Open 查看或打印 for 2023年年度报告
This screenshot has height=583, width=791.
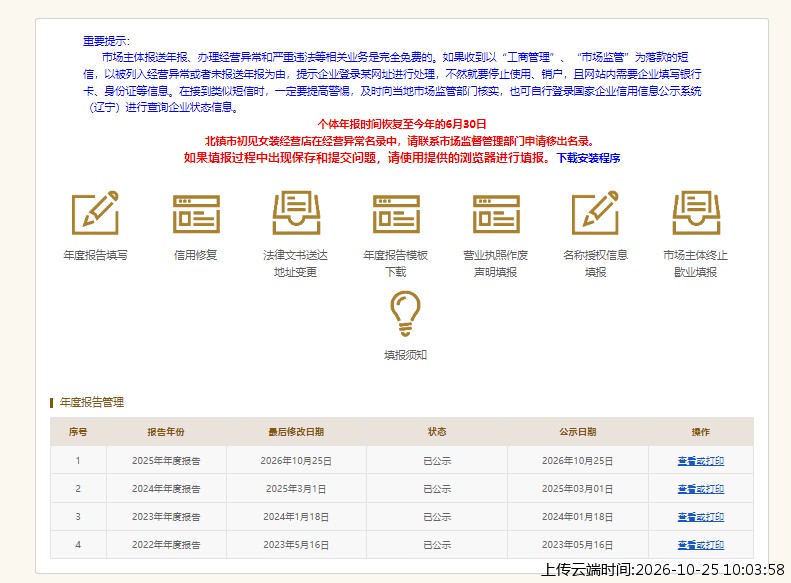click(x=701, y=517)
